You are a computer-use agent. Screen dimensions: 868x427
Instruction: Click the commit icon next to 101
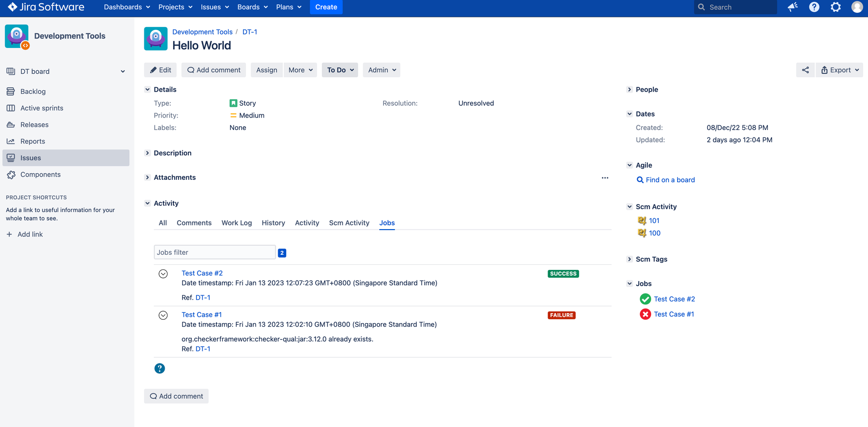(642, 221)
